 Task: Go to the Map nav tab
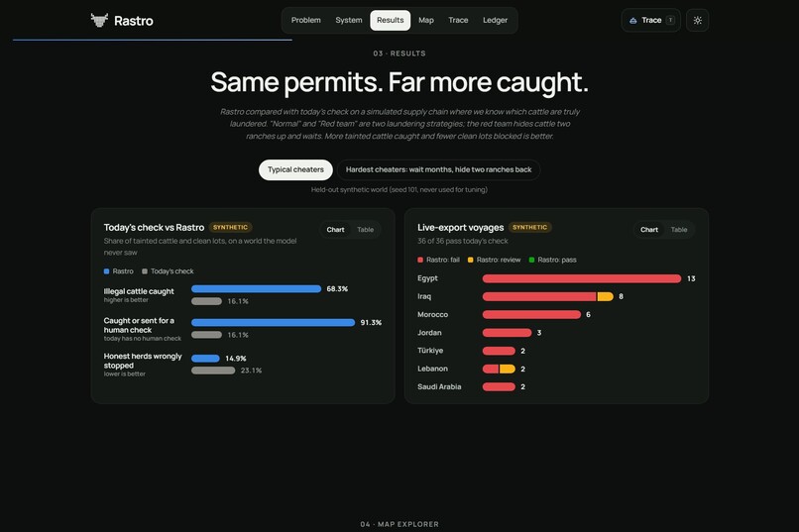[426, 21]
